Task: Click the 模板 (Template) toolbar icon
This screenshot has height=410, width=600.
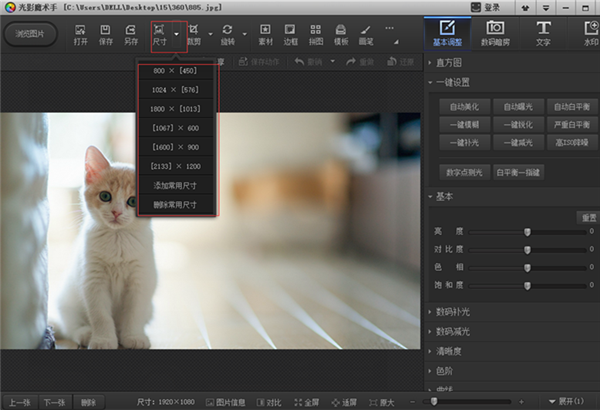Action: 340,33
